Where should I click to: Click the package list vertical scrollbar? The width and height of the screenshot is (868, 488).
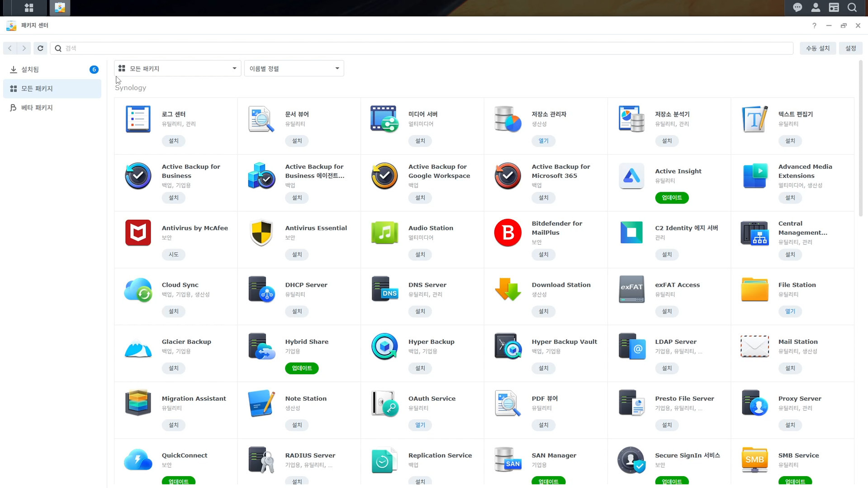point(860,138)
